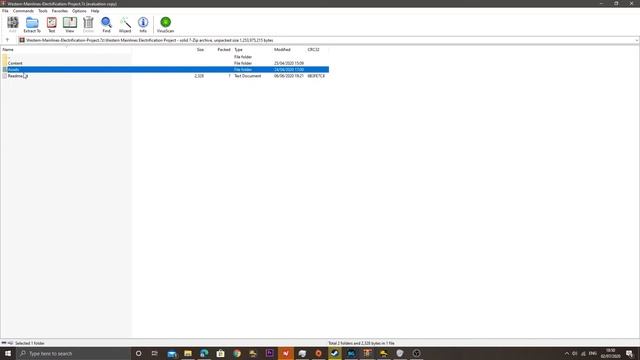Sort by the Type column header
Screen dimensions: 640x360
coord(238,49)
